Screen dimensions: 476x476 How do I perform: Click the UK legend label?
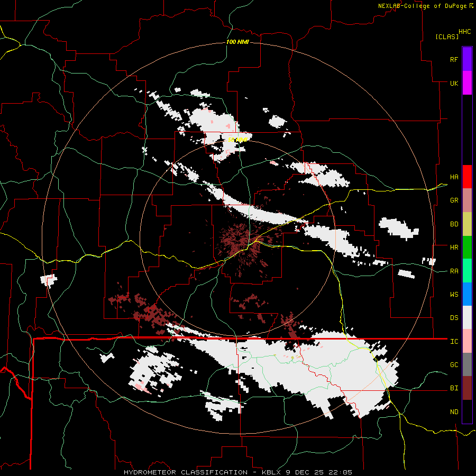454,83
